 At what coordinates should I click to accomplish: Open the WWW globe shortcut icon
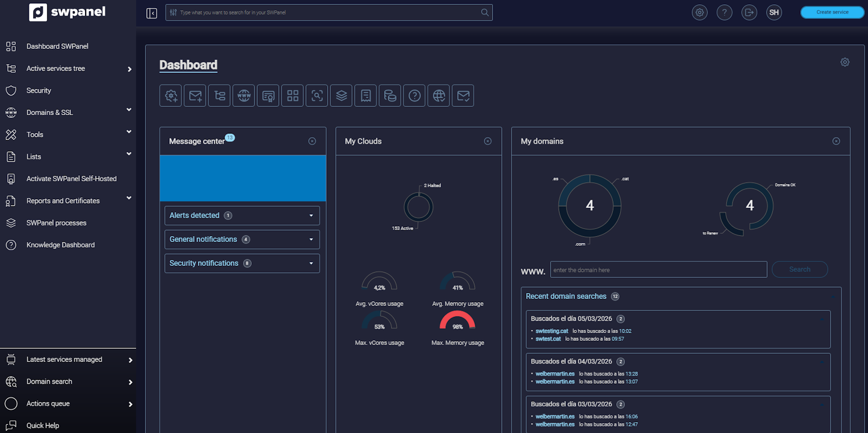[244, 96]
